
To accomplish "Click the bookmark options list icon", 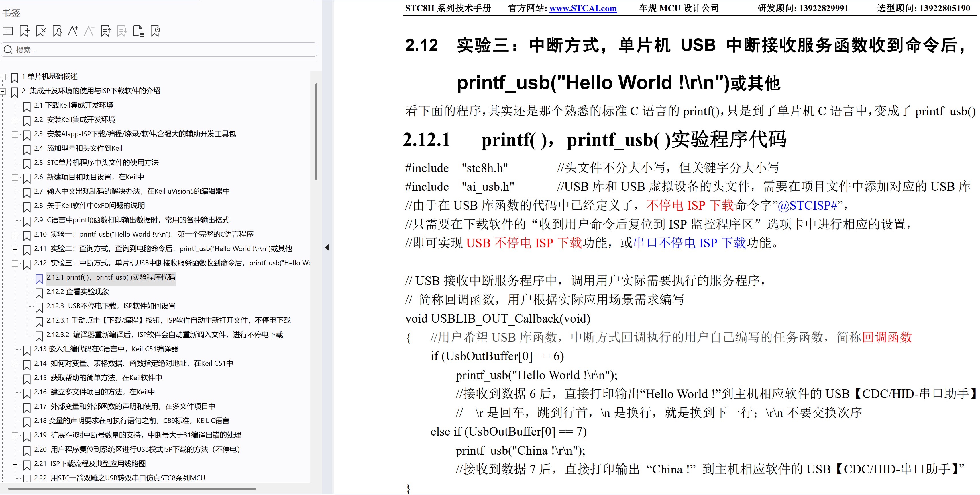I will (x=8, y=31).
